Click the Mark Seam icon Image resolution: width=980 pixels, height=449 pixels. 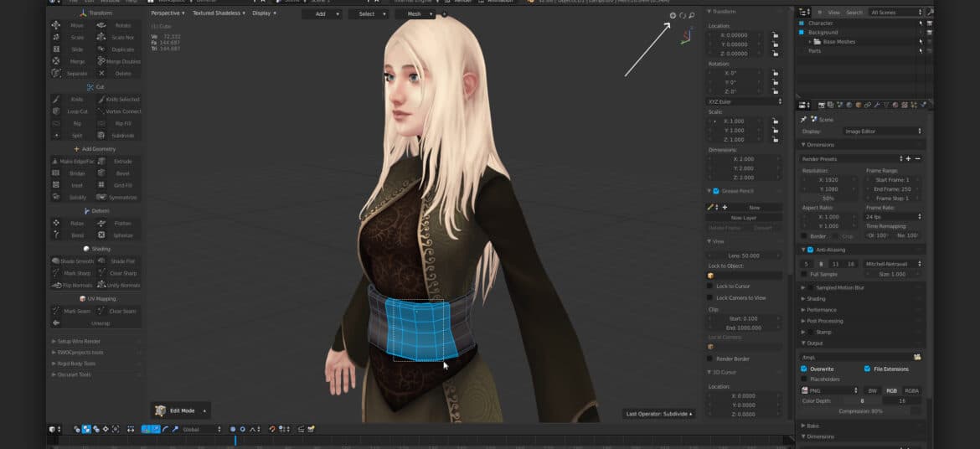56,311
